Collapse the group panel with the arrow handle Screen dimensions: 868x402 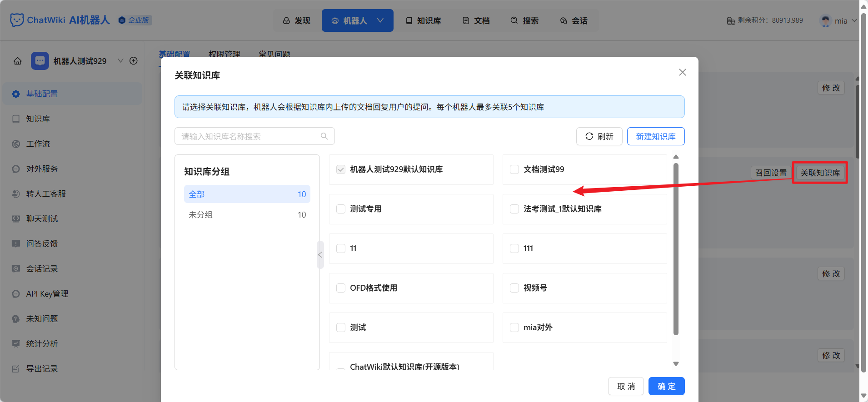[320, 255]
